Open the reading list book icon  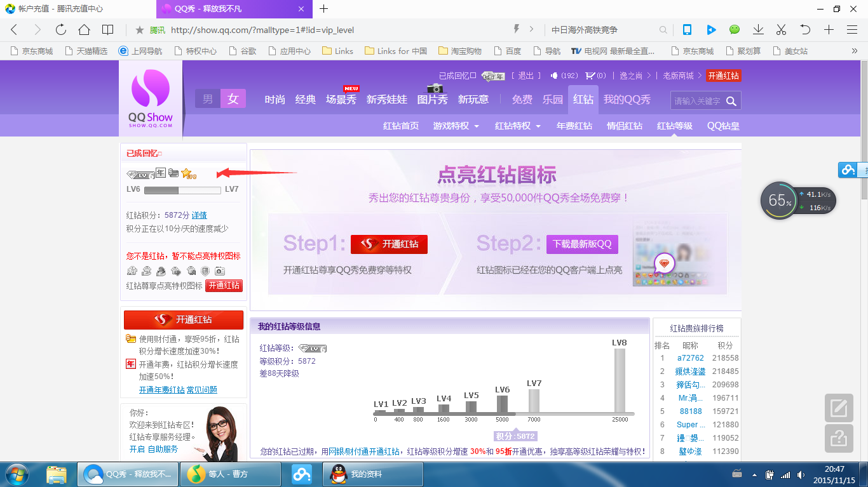coord(108,30)
